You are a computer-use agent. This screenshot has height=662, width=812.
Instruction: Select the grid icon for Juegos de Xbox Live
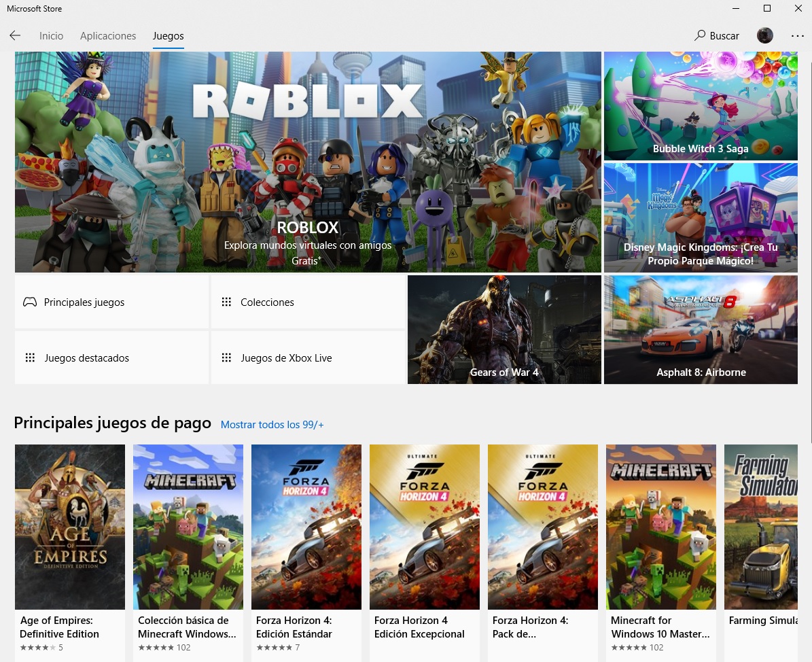[226, 358]
